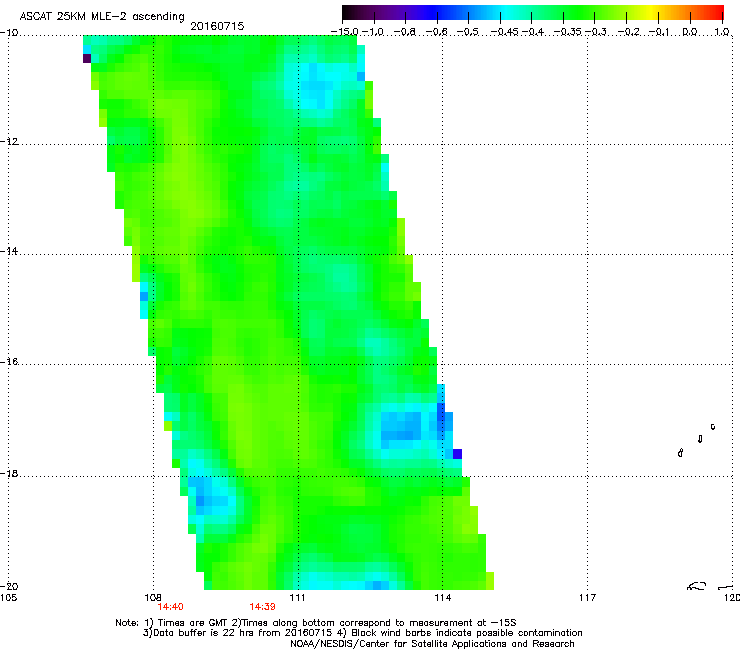Screen dimensions: 740x650
Task: Click the 114 longitude axis label
Action: pos(442,598)
